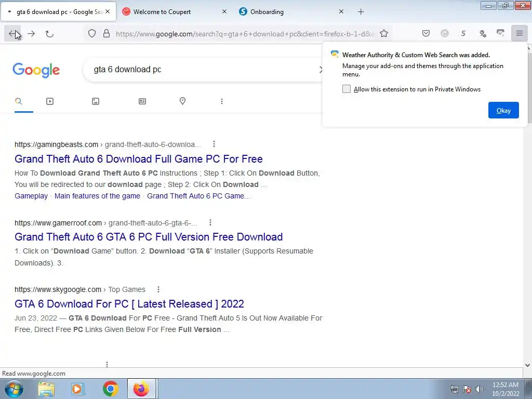Open site information via the padlock icon
This screenshot has height=399, width=532.
pyautogui.click(x=107, y=33)
